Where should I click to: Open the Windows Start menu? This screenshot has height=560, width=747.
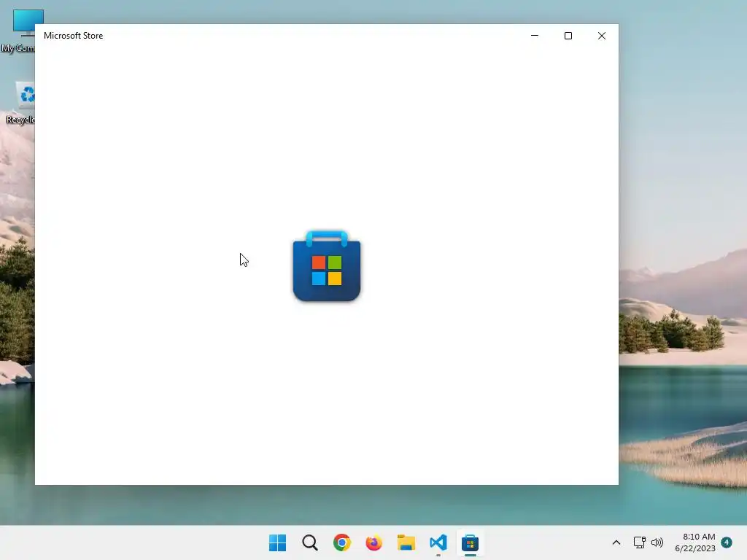pyautogui.click(x=277, y=542)
